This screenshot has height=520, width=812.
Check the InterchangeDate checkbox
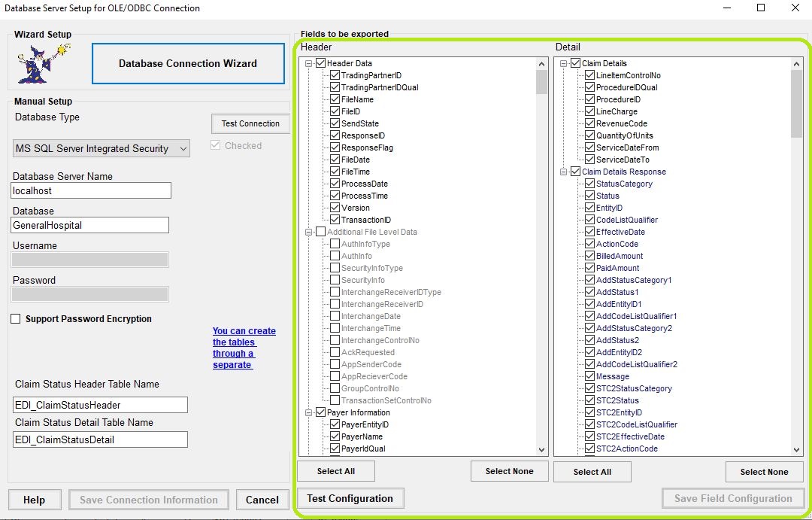coord(335,316)
